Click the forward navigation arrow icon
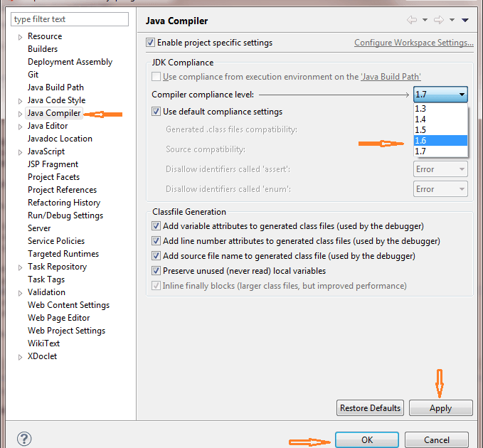Screen dimensions: 483x448 (439, 21)
